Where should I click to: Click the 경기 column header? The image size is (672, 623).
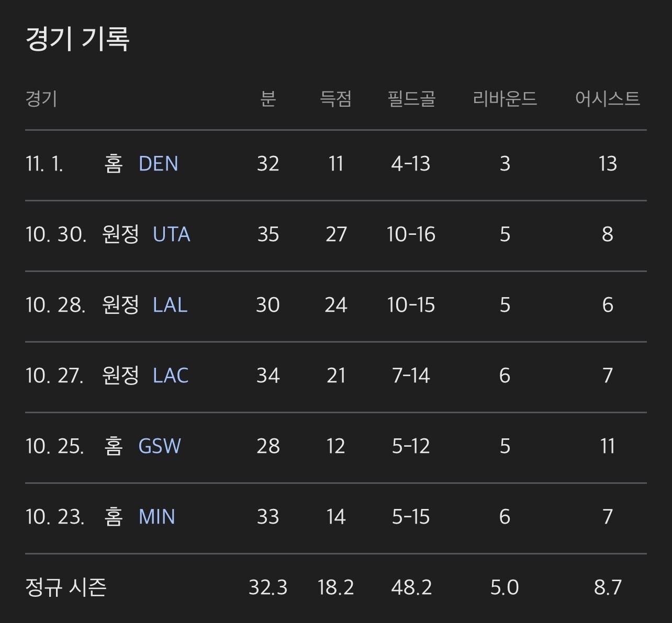41,98
